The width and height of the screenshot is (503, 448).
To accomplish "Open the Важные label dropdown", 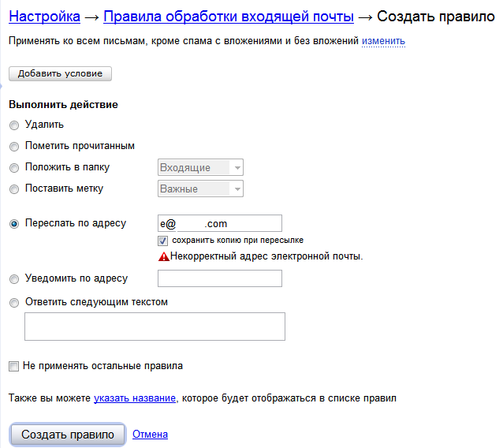I will (x=200, y=189).
